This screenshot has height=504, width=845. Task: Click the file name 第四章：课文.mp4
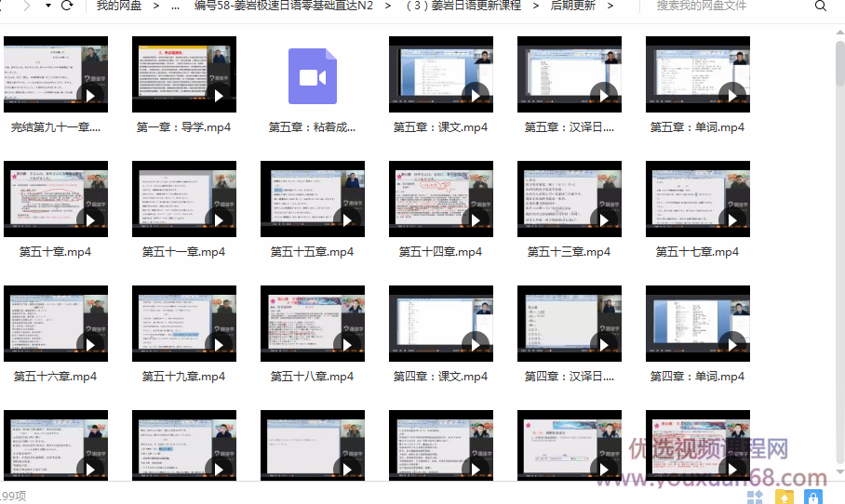tap(440, 377)
